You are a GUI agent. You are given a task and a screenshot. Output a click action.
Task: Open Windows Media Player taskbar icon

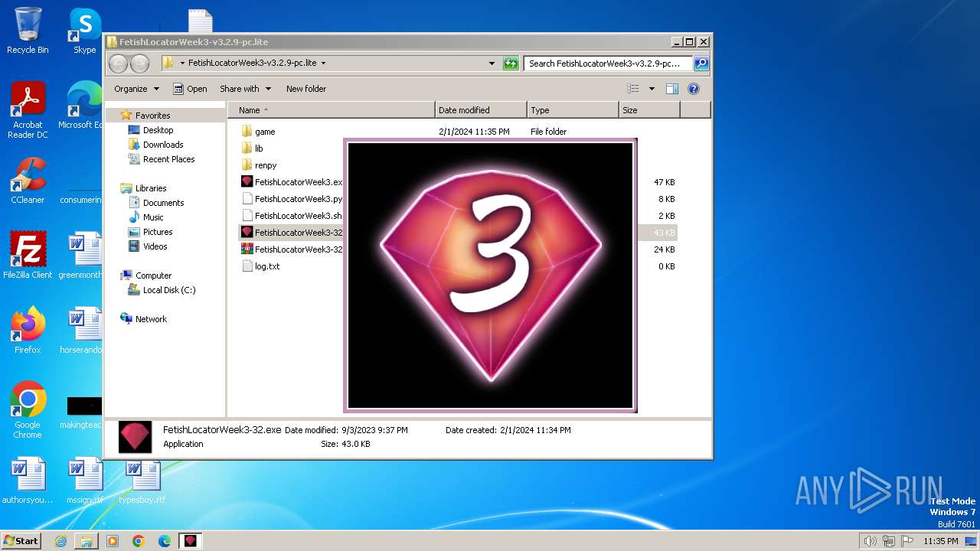pyautogui.click(x=113, y=541)
